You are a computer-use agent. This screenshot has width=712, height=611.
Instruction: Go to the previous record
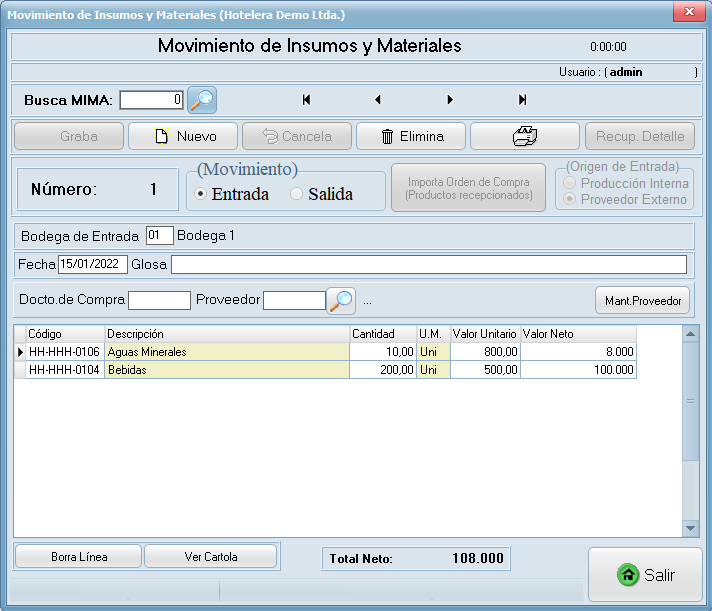[x=378, y=99]
